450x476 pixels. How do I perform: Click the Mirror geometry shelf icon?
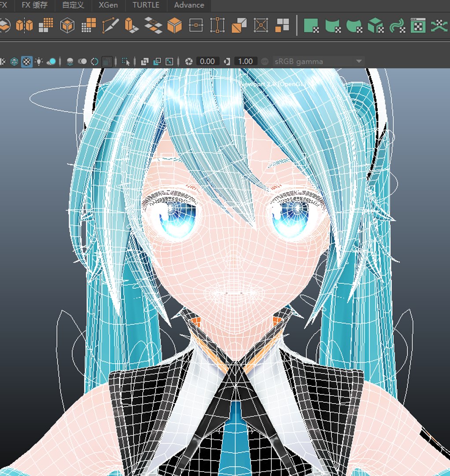pos(24,25)
